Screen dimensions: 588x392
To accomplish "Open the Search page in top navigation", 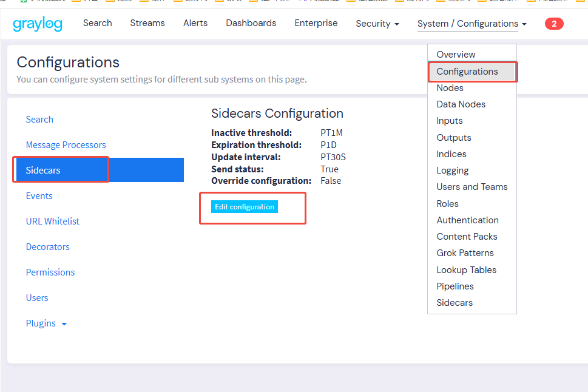I will [x=98, y=23].
